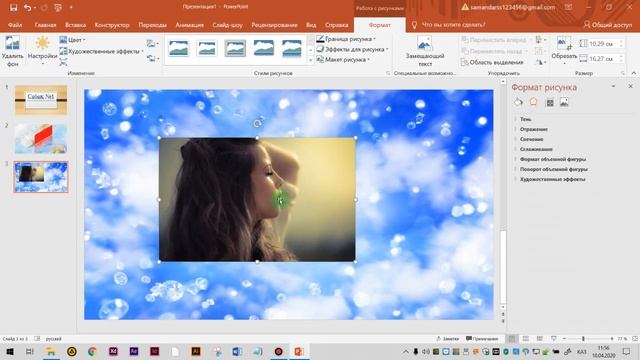Click the Undo arrow icon
This screenshot has width=640, height=360.
click(27, 7)
